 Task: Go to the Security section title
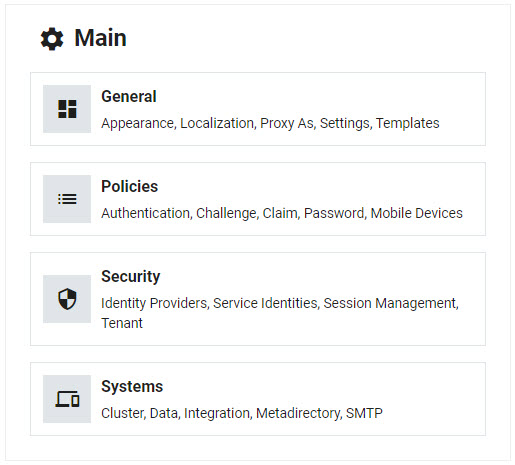coord(131,277)
